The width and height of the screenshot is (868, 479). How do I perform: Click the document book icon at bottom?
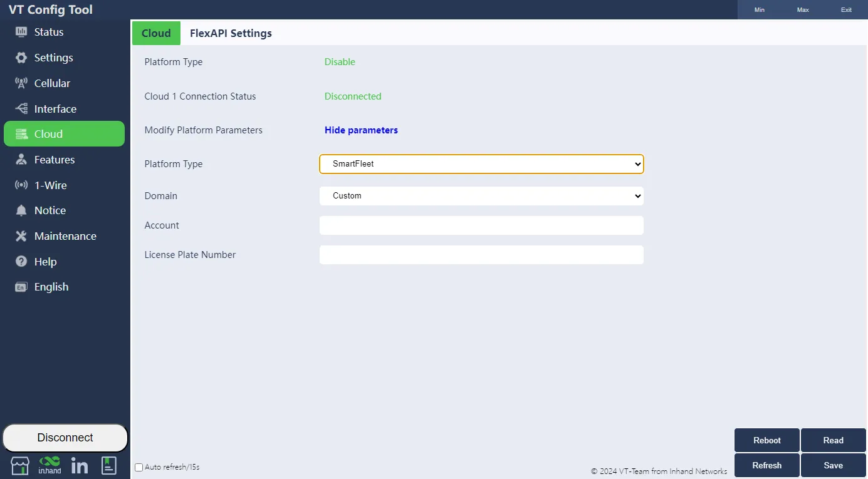[109, 465]
